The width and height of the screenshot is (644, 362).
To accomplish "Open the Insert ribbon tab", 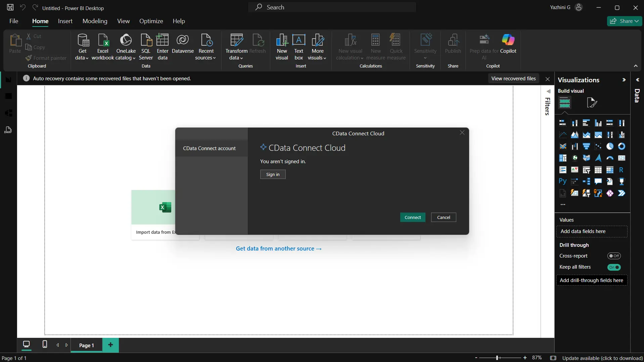I will pyautogui.click(x=65, y=21).
